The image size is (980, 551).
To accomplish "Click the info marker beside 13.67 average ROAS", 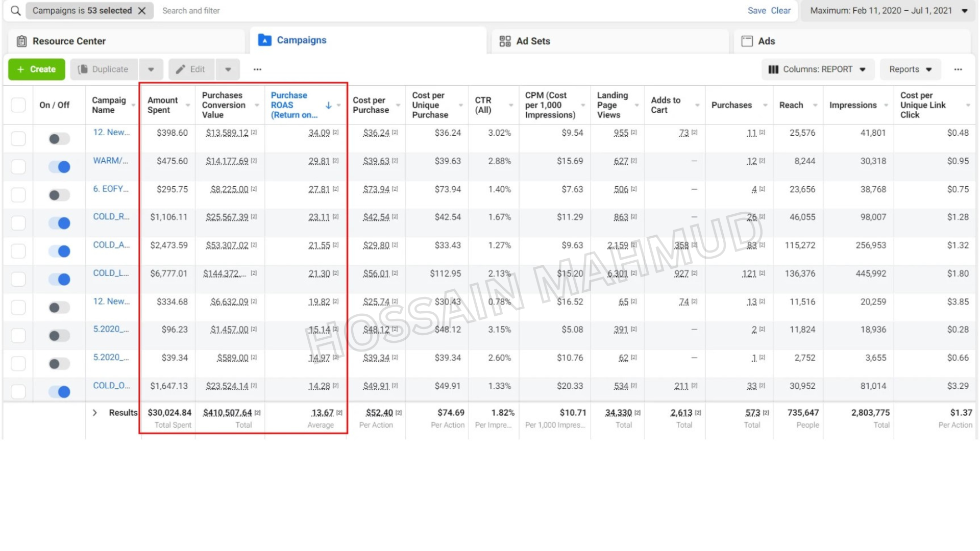I will [x=339, y=413].
